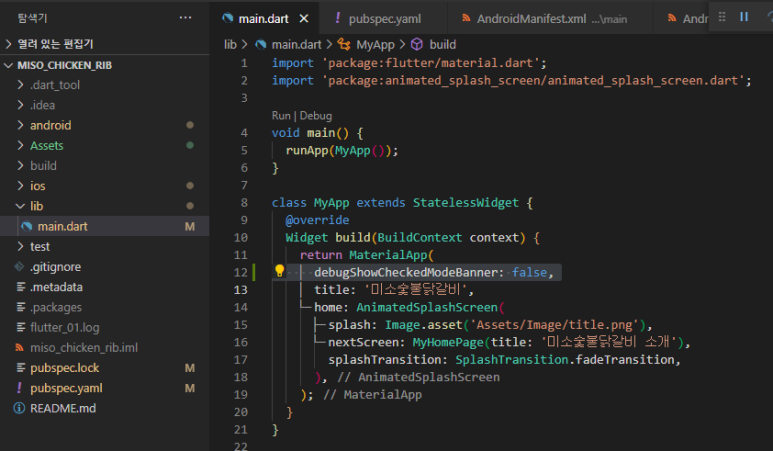Image resolution: width=773 pixels, height=451 pixels.
Task: Click the 탐색기 explorer panel title
Action: [33, 18]
